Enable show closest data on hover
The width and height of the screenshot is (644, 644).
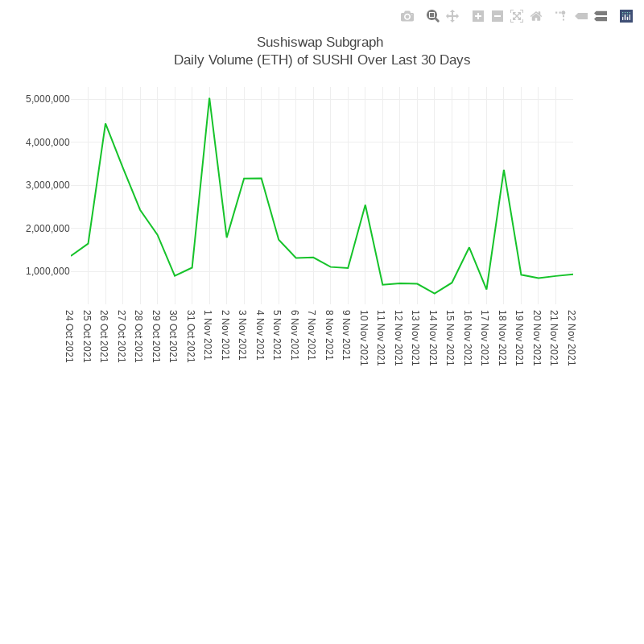[581, 16]
